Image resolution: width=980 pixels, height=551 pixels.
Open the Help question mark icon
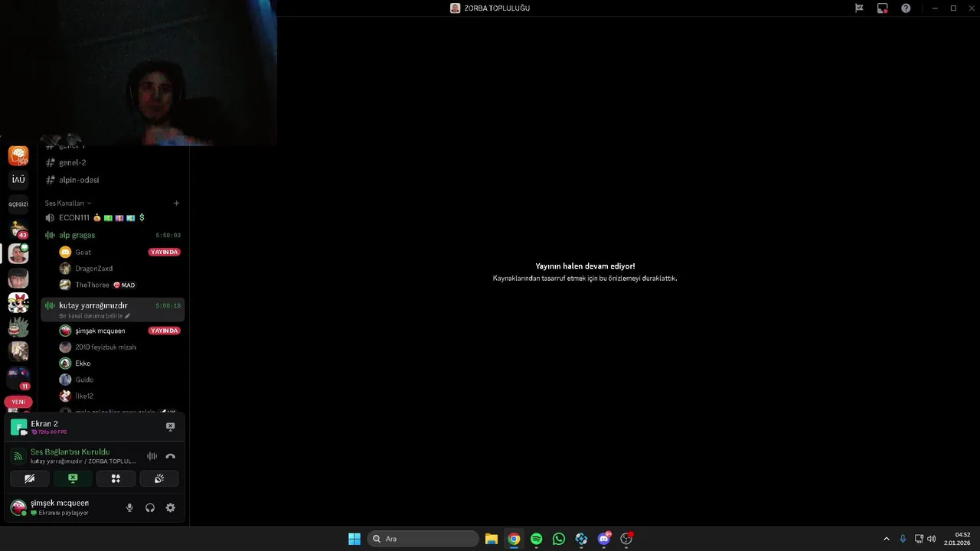pos(906,8)
